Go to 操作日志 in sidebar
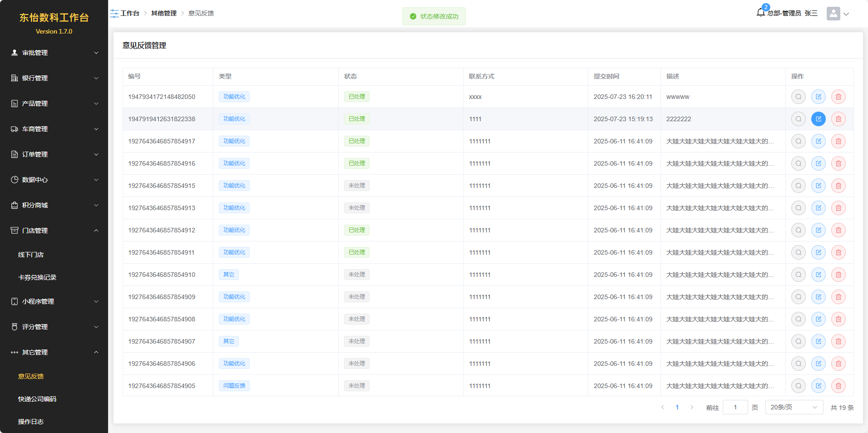868x433 pixels. [x=31, y=422]
